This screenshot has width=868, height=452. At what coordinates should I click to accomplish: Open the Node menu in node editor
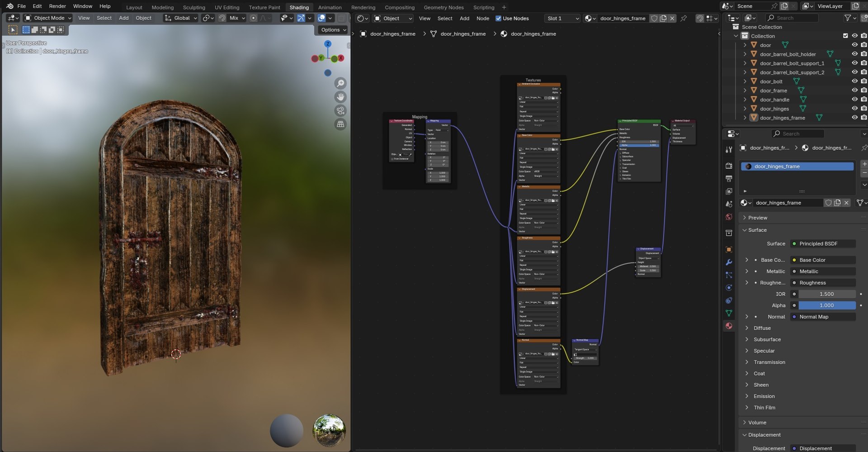point(482,18)
